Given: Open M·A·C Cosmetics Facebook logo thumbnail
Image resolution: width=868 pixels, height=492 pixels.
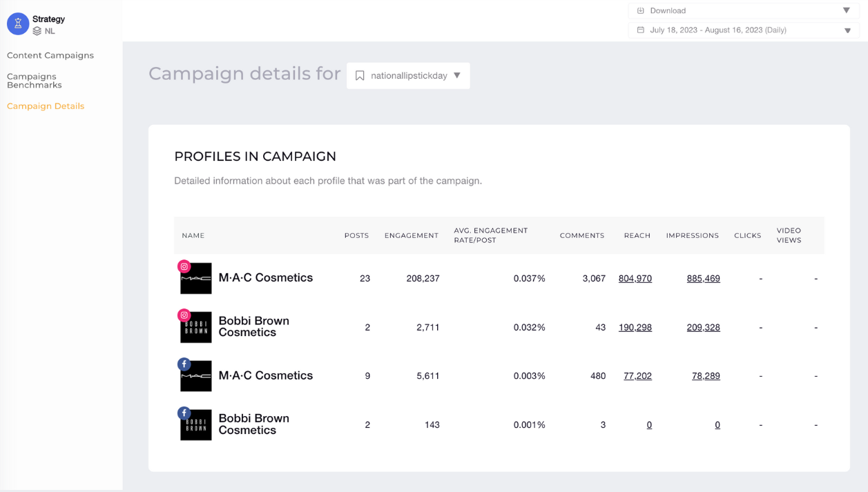Looking at the screenshot, I should pos(196,376).
